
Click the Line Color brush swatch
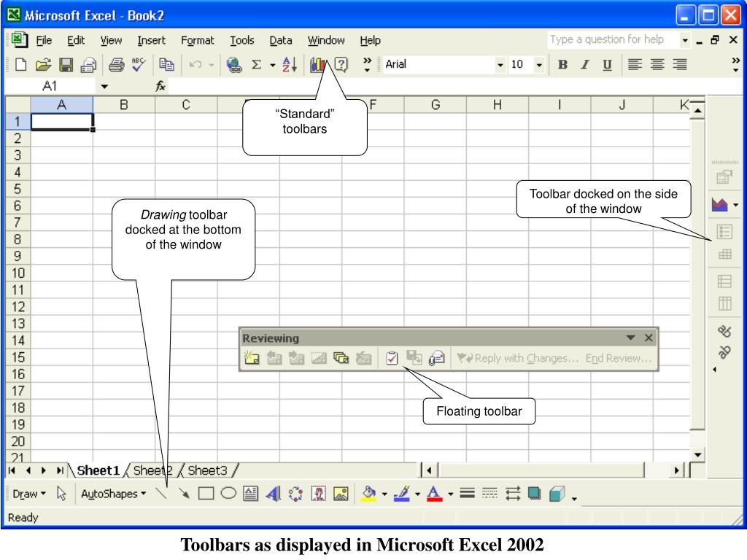pyautogui.click(x=402, y=494)
